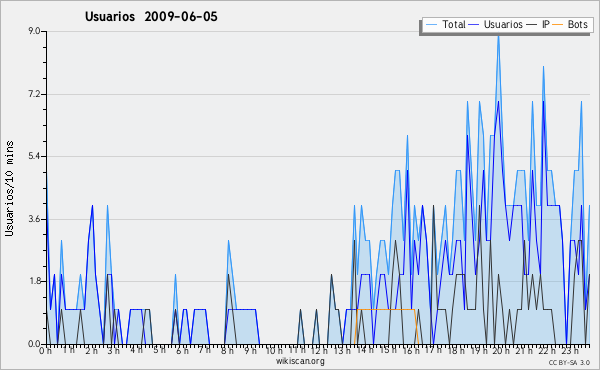The image size is (600, 370).
Task: Click the '18 h' x-axis label
Action: [456, 350]
